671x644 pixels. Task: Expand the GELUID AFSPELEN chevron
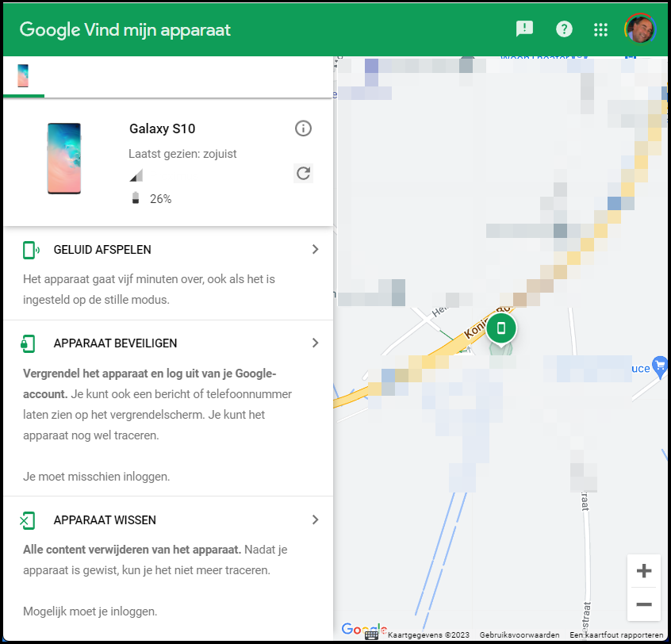coord(316,250)
